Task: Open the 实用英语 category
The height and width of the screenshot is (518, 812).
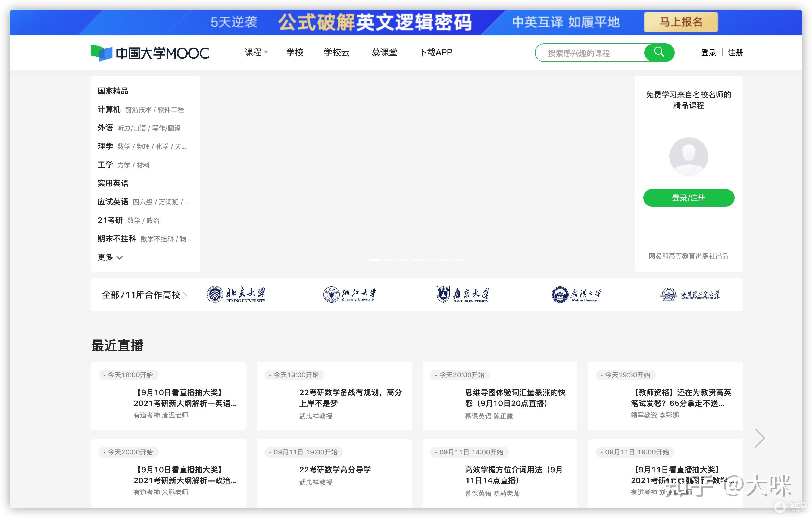Action: click(113, 183)
